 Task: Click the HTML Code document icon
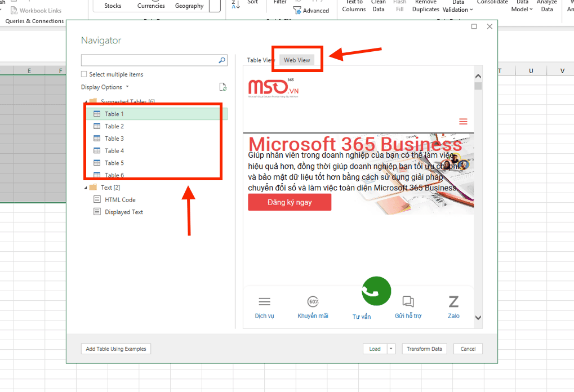pos(97,199)
